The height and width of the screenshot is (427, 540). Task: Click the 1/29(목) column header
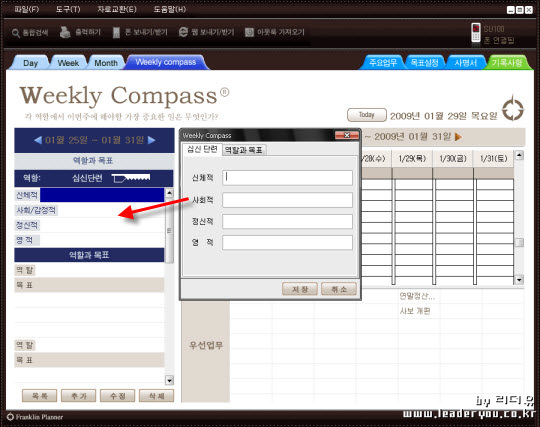[x=412, y=158]
